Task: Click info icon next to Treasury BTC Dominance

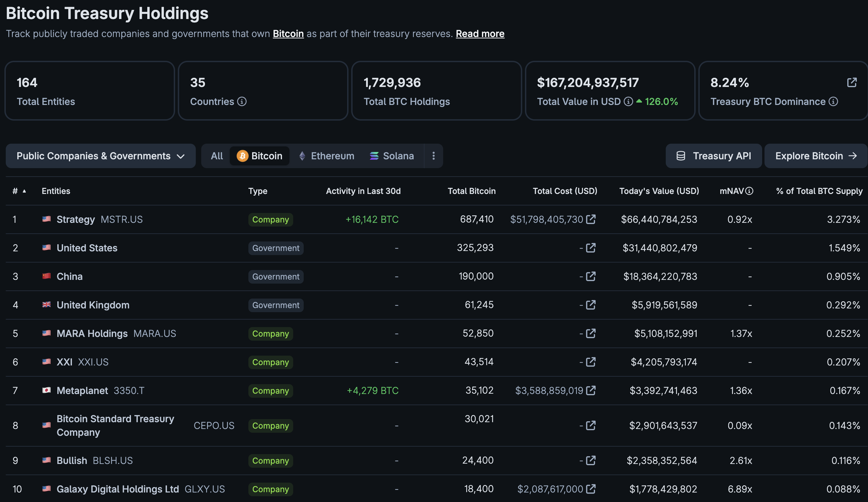Action: 833,102
